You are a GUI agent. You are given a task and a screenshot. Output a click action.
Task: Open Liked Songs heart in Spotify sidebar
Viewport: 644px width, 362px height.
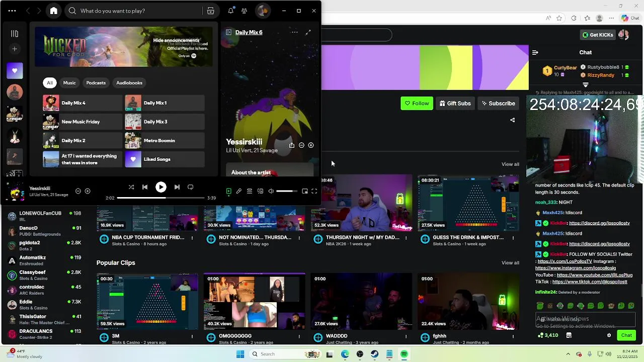tap(15, 71)
